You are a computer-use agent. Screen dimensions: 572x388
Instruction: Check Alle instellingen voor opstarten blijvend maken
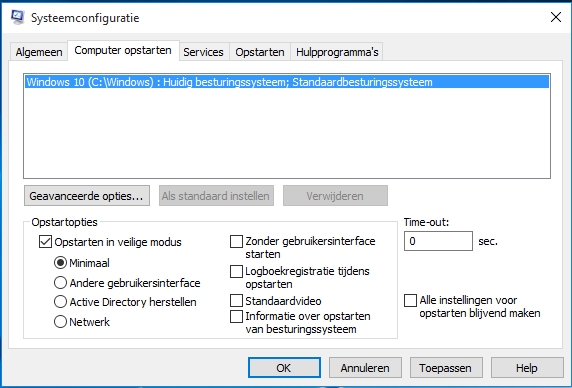(x=410, y=300)
